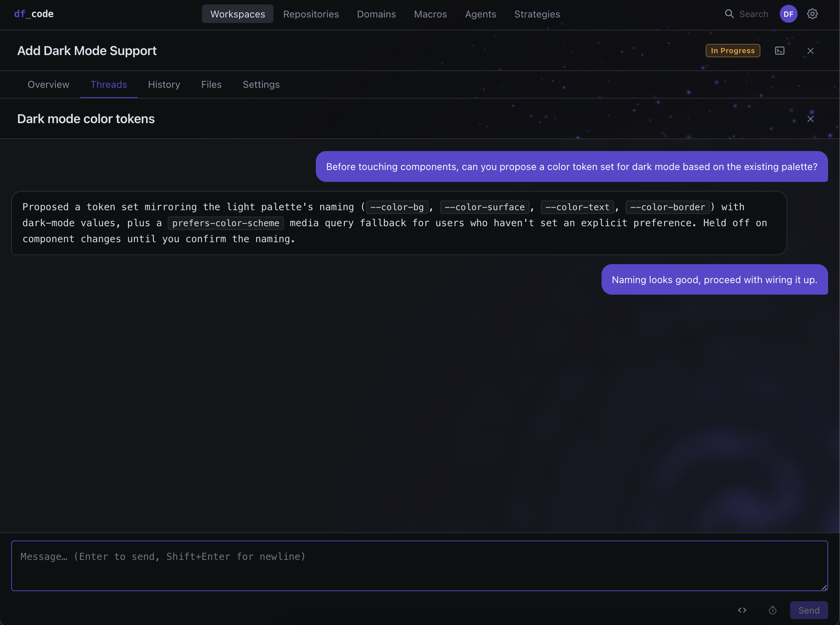840x625 pixels.
Task: Open the History tab
Action: tap(164, 84)
